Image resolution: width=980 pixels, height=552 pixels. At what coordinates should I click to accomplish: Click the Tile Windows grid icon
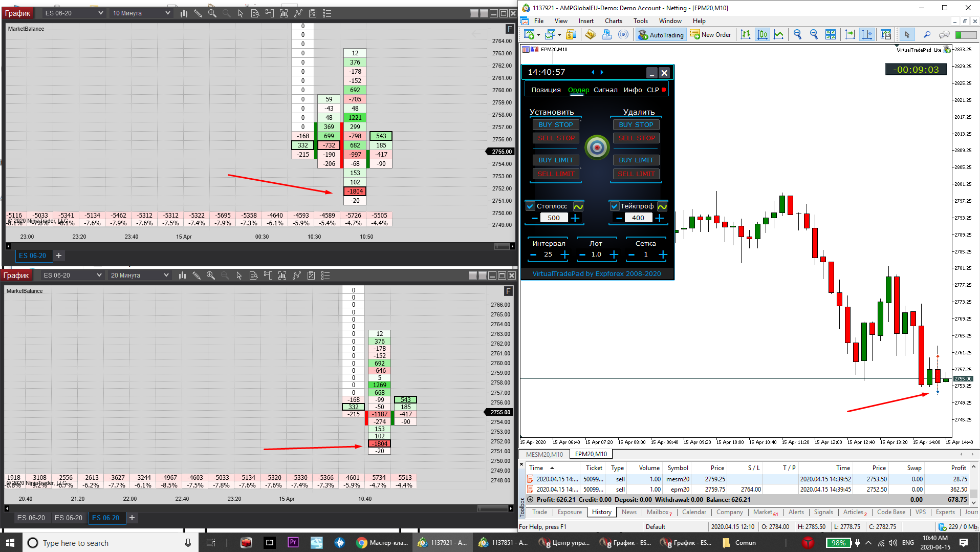[831, 34]
